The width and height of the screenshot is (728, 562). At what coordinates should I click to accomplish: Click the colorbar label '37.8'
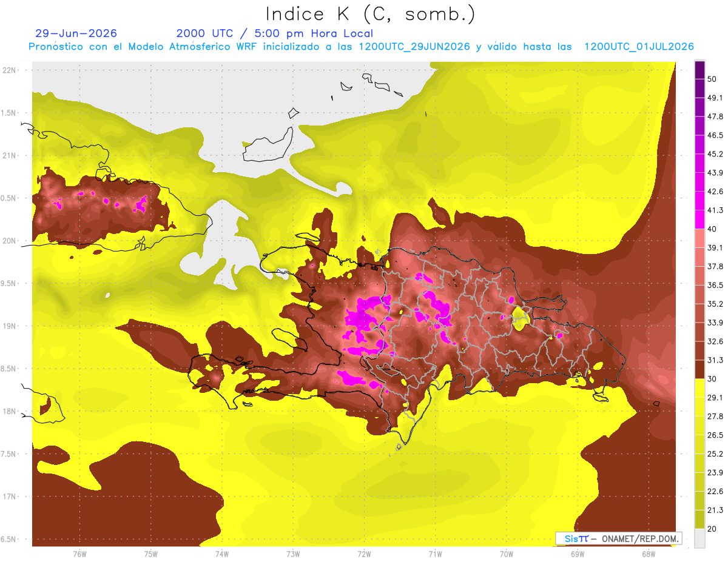coord(715,267)
